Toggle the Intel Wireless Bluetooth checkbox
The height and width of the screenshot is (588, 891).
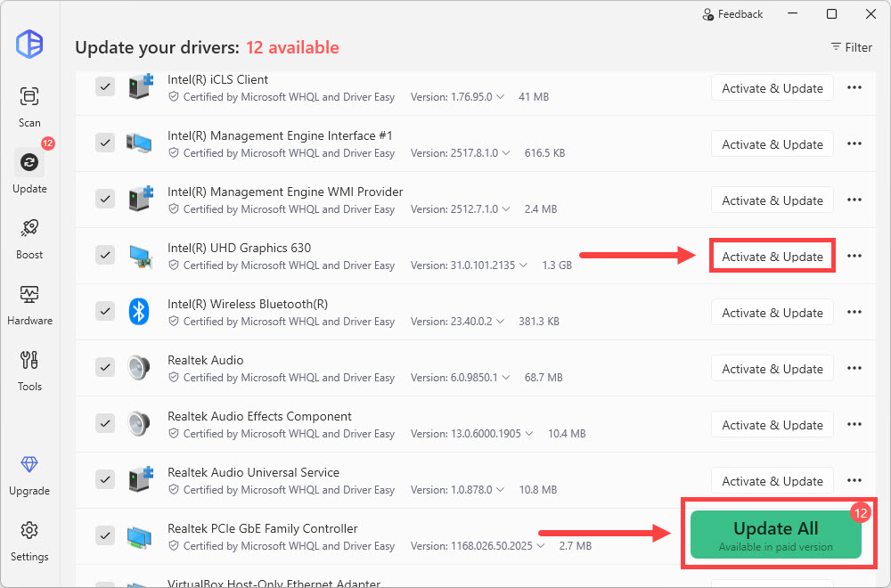tap(105, 312)
